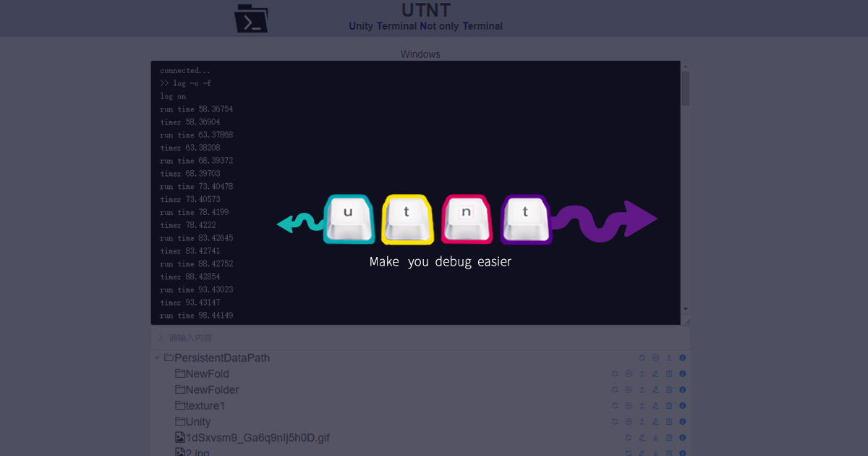The height and width of the screenshot is (456, 868).
Task: Refresh the NewFold folder
Action: [x=615, y=373]
